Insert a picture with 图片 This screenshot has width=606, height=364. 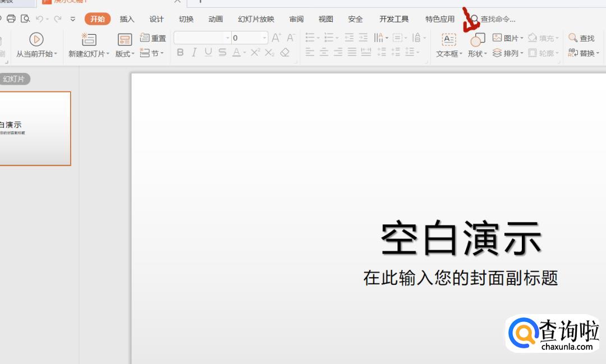coord(507,38)
